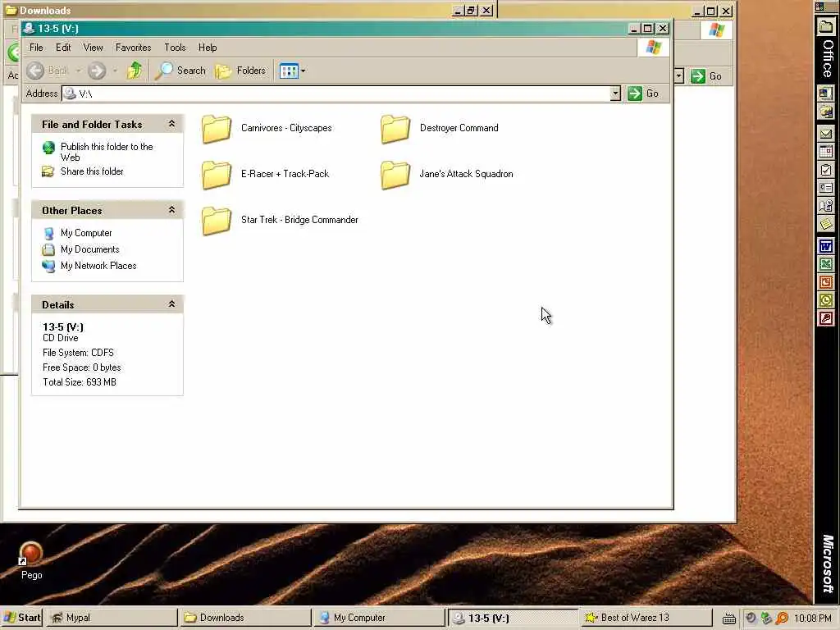The height and width of the screenshot is (630, 840).
Task: Click Go button in the Downloads window
Action: point(706,76)
